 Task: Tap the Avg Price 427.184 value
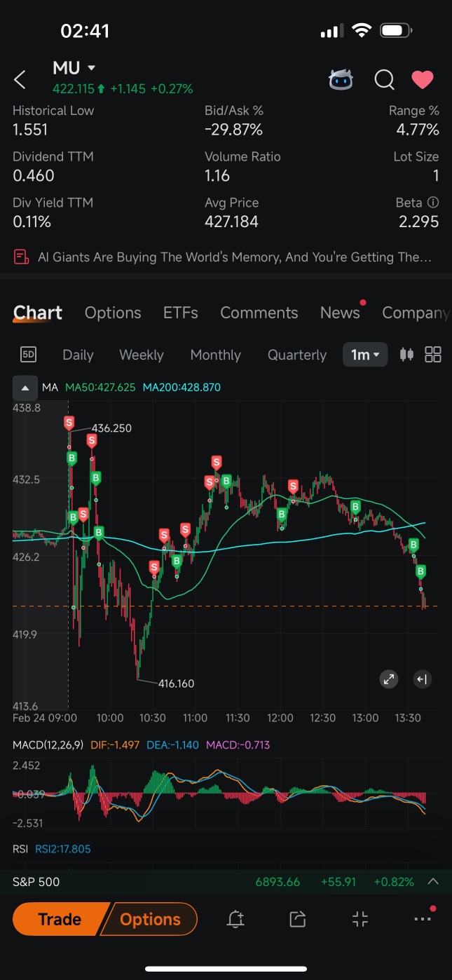tap(231, 222)
